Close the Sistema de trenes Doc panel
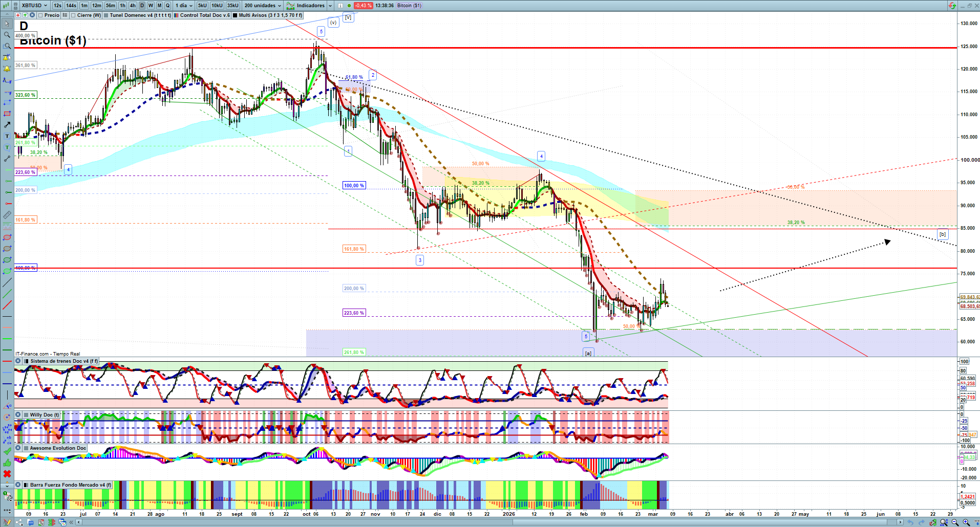 click(x=18, y=361)
